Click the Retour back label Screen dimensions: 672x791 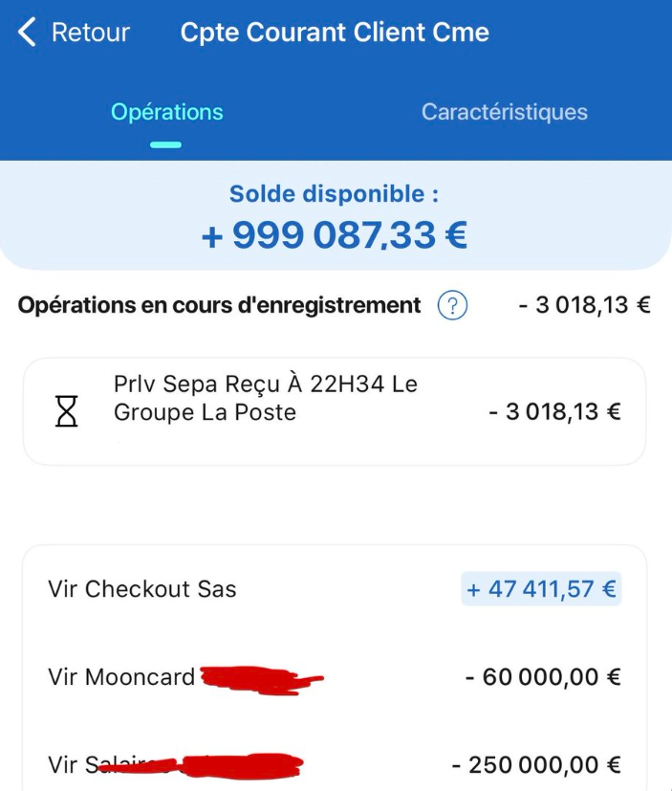coord(90,33)
